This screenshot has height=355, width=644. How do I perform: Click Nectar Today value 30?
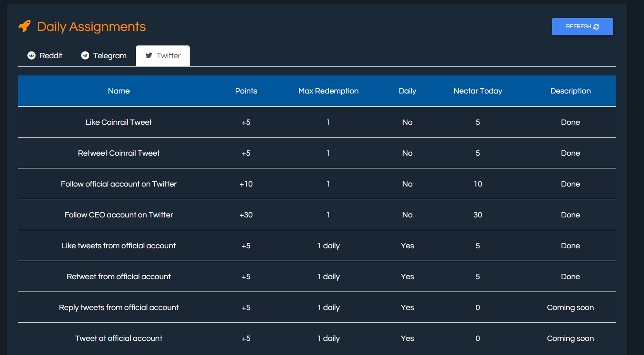coord(478,215)
